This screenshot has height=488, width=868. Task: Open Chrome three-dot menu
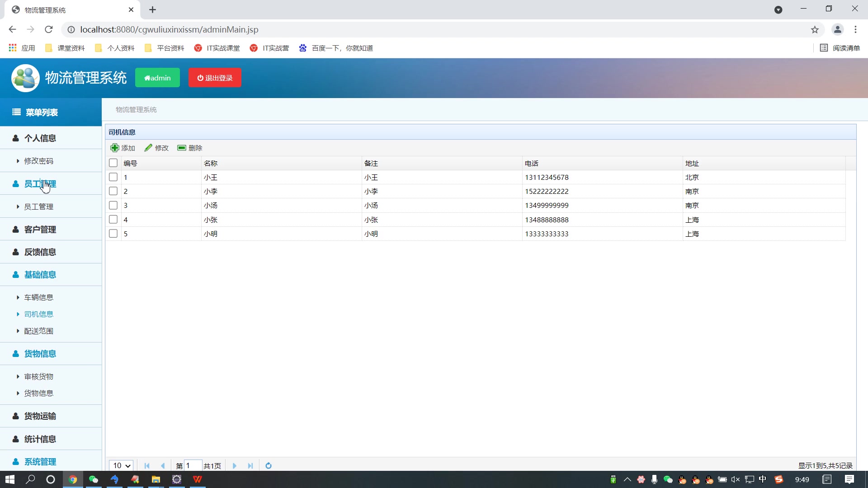(855, 29)
